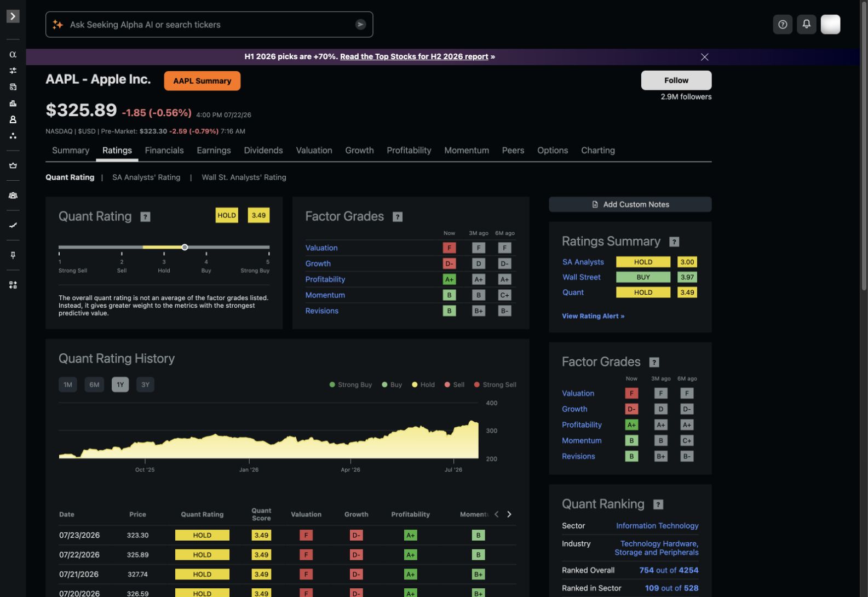Screen dimensions: 868x597
Task: Select Wall St. Analysts' Rating sub-tab
Action: coord(244,177)
